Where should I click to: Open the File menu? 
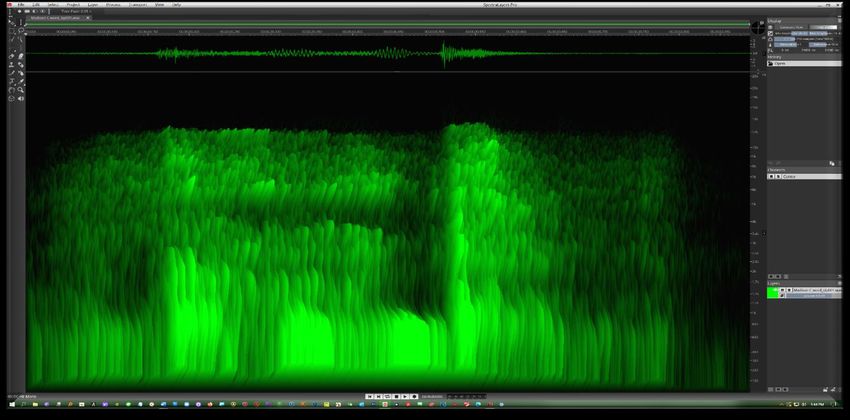pos(20,4)
